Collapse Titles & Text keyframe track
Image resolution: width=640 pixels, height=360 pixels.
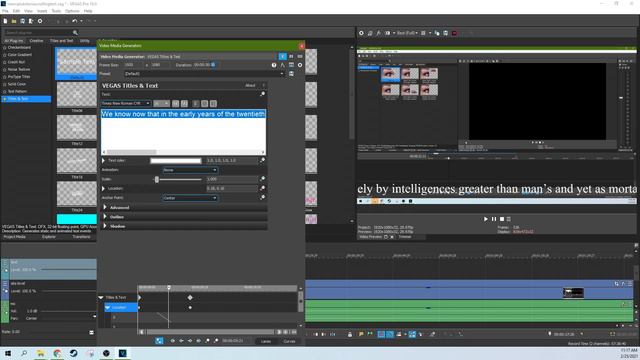[101, 298]
